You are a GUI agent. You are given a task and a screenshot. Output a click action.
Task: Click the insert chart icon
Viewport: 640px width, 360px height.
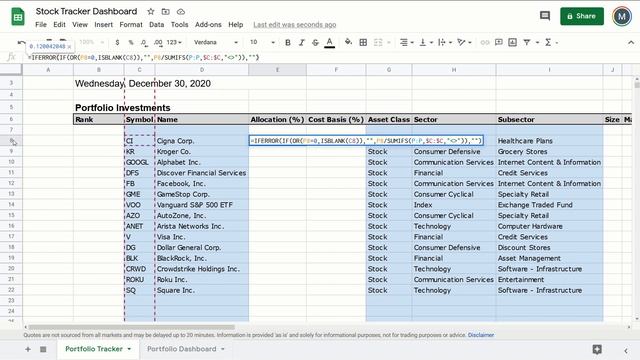tap(513, 42)
